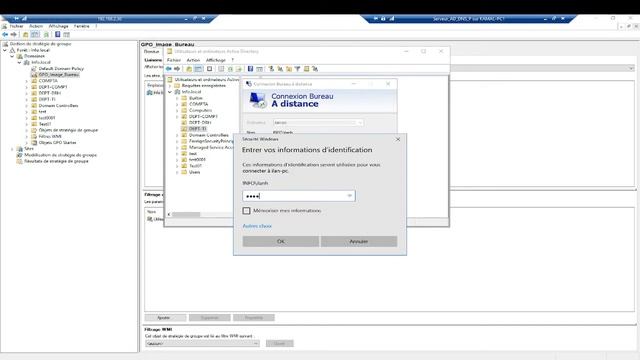640x360 pixels.
Task: Select Objets GPO Starter node
Action: tap(57, 142)
